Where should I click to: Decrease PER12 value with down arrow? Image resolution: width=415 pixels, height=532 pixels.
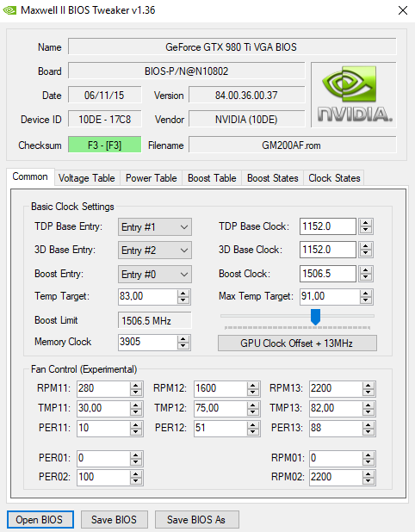(253, 431)
